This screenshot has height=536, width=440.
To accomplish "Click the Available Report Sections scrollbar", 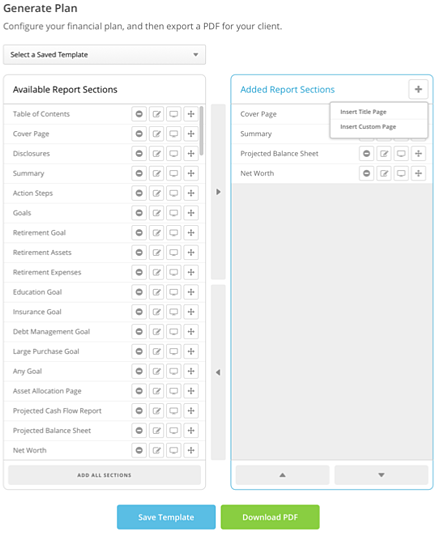I will click(x=202, y=131).
